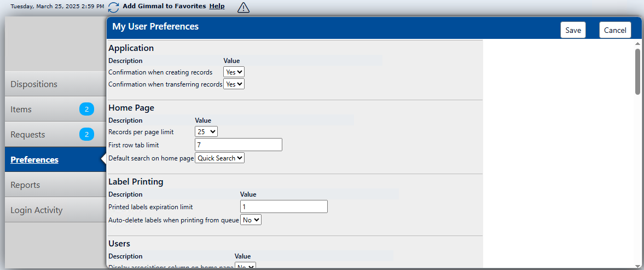Click the refresh arrows icon
This screenshot has height=270, width=644.
pos(113,7)
